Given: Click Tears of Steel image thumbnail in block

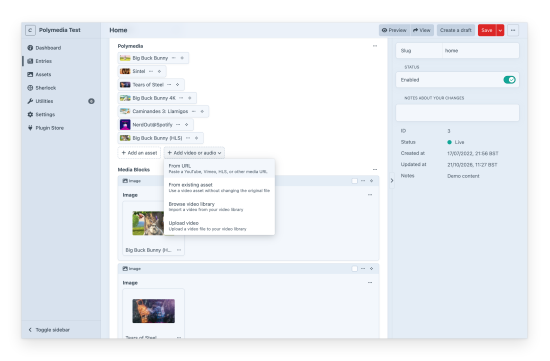Looking at the screenshot, I should pyautogui.click(x=153, y=311).
